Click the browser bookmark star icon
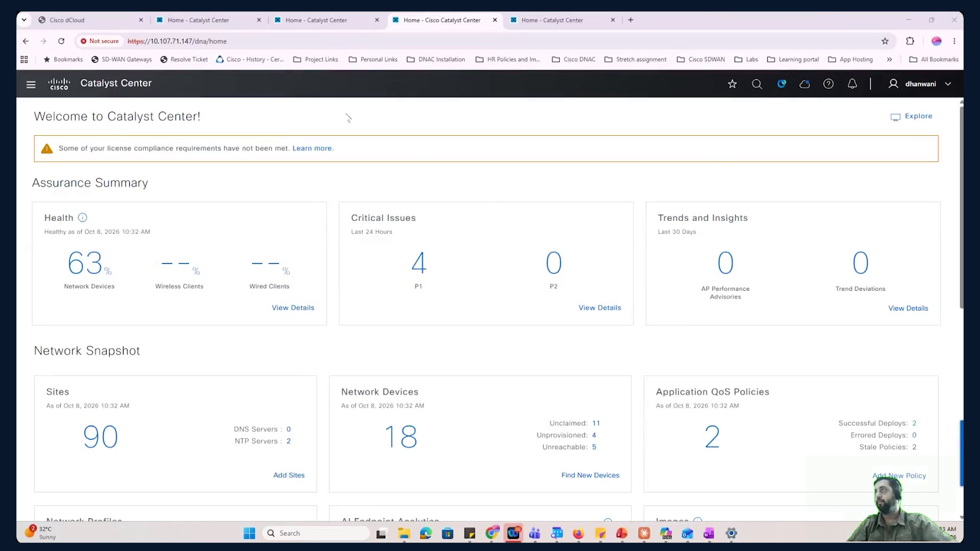The width and height of the screenshot is (980, 551). coord(885,41)
